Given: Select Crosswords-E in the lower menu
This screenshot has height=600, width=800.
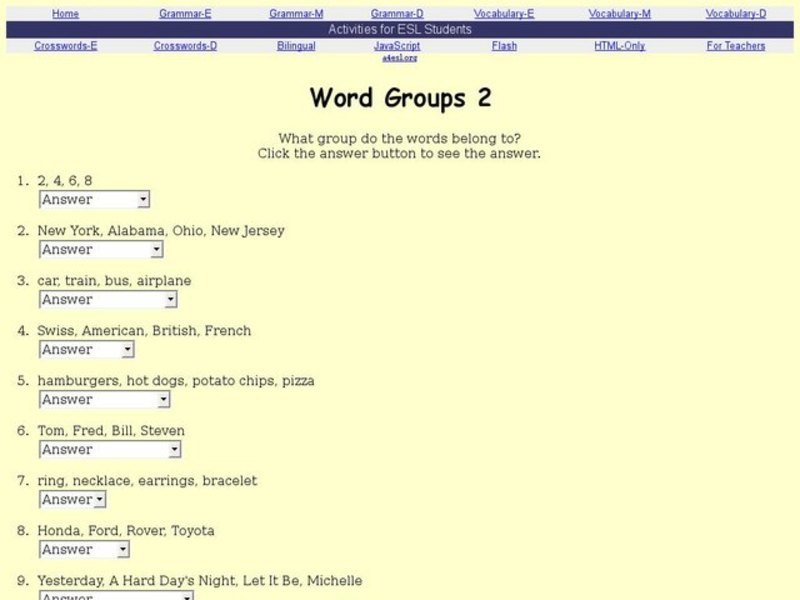Looking at the screenshot, I should click(x=66, y=45).
